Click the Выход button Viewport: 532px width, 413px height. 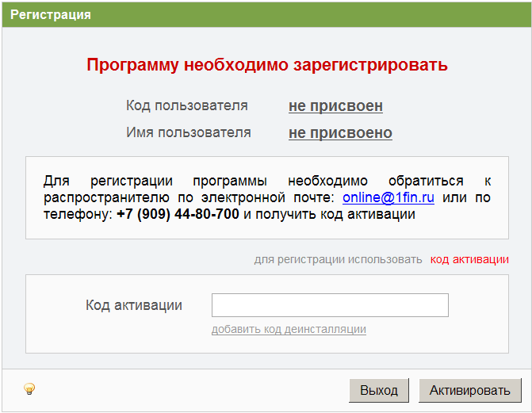[x=379, y=391]
